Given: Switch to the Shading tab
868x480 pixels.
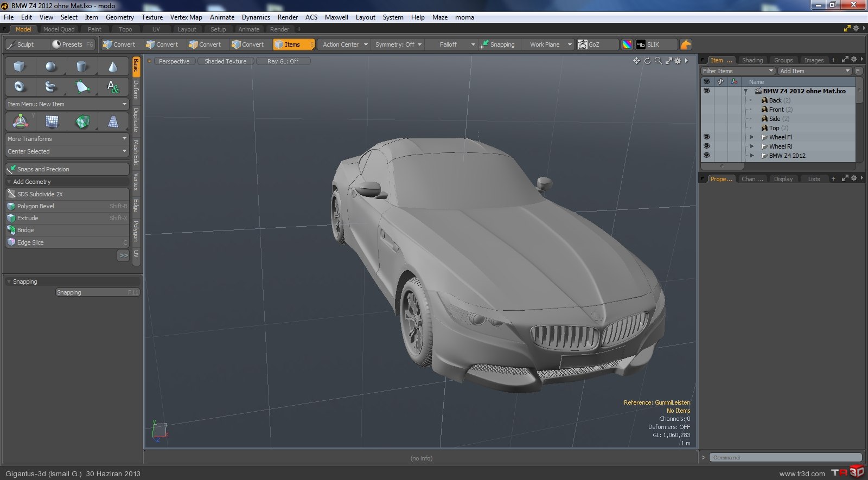Looking at the screenshot, I should 752,60.
